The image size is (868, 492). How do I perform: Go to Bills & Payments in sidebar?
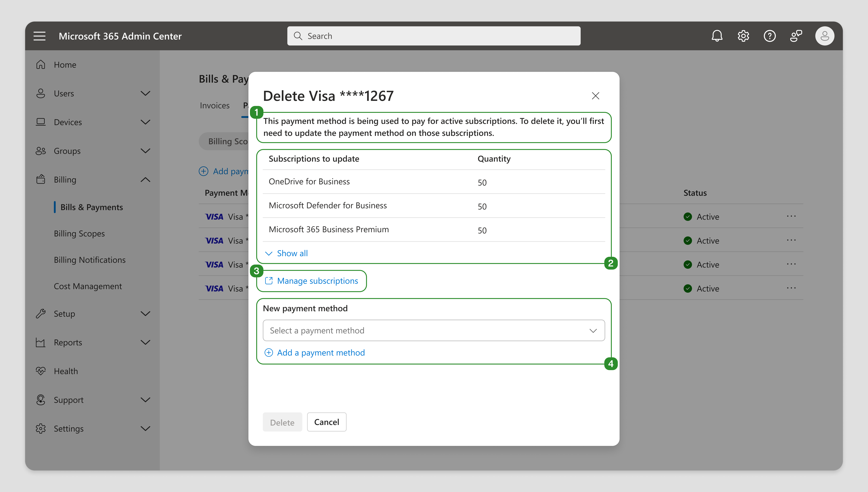(92, 207)
